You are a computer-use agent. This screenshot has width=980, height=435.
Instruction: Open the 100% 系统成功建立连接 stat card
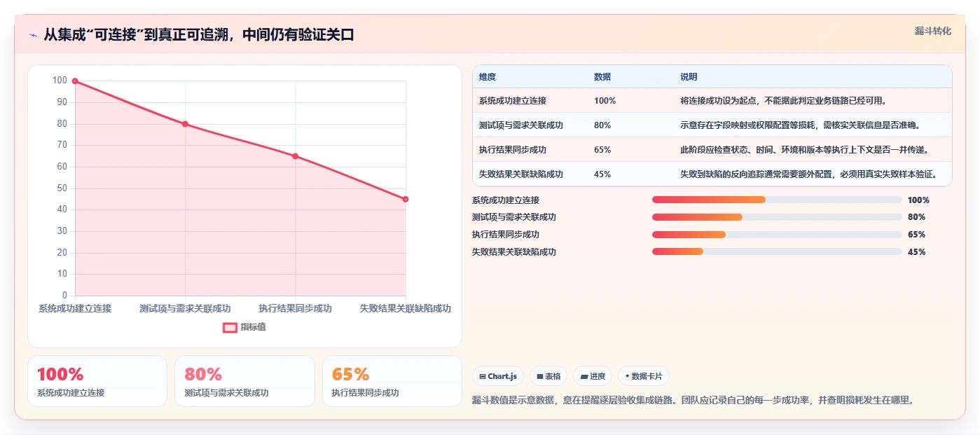point(97,381)
